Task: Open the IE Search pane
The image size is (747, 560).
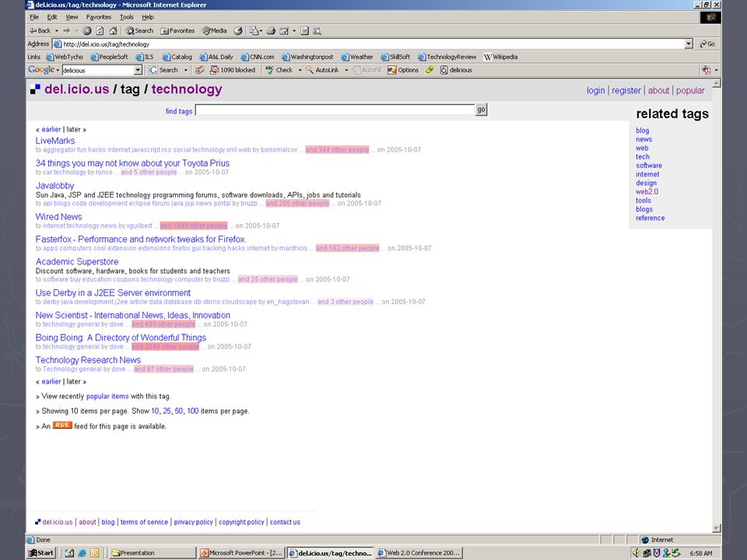Action: tap(139, 30)
